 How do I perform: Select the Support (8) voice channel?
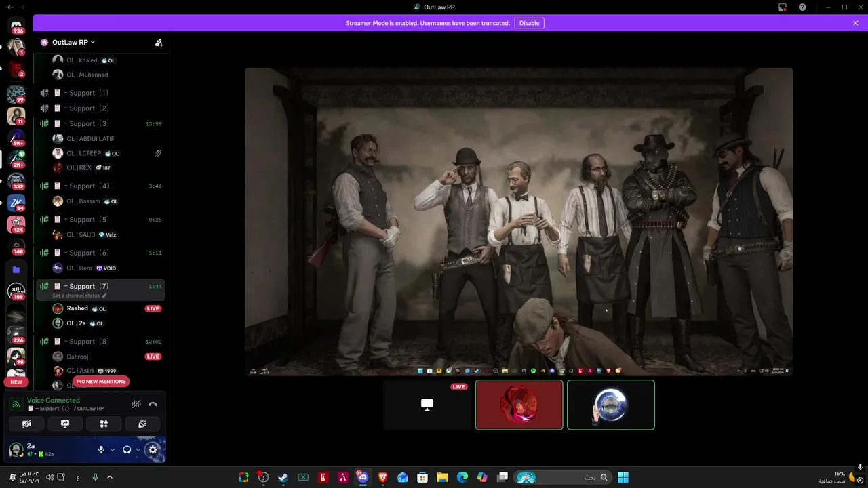(101, 342)
